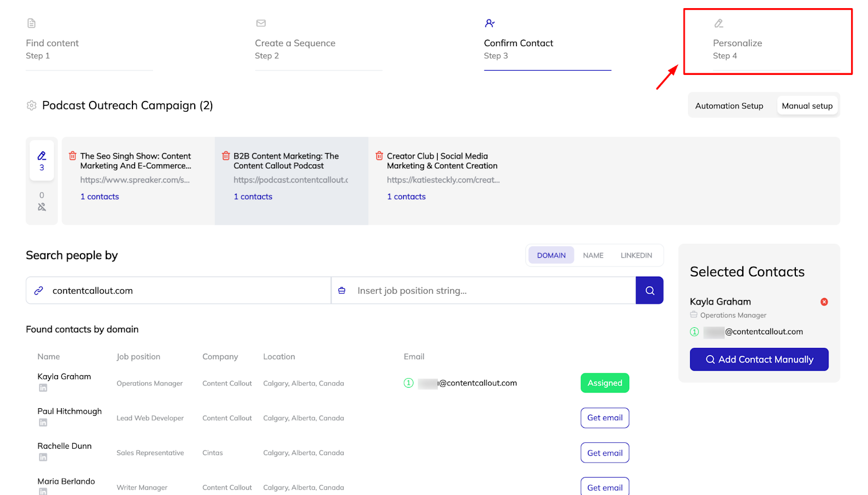This screenshot has width=868, height=495.
Task: Open 1 contacts link under Creator Club
Action: coord(406,196)
